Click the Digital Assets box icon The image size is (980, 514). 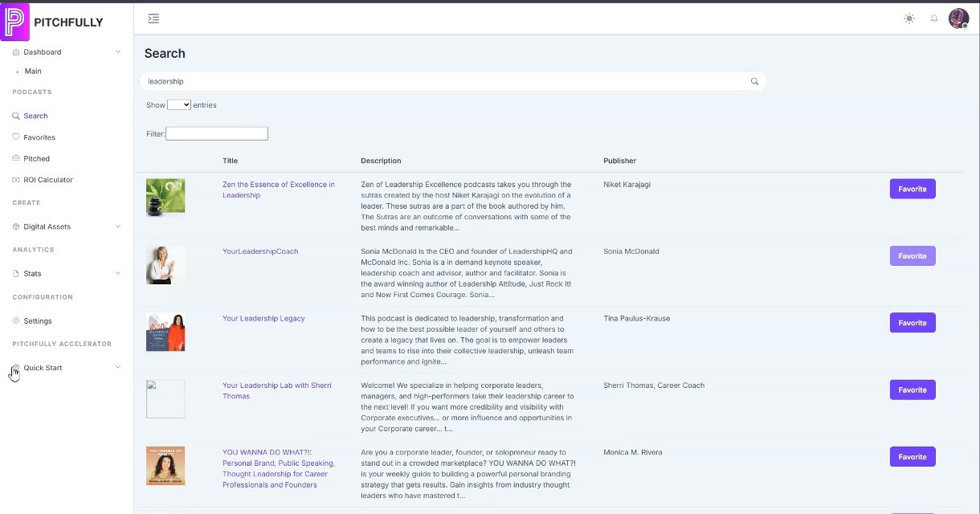point(16,226)
